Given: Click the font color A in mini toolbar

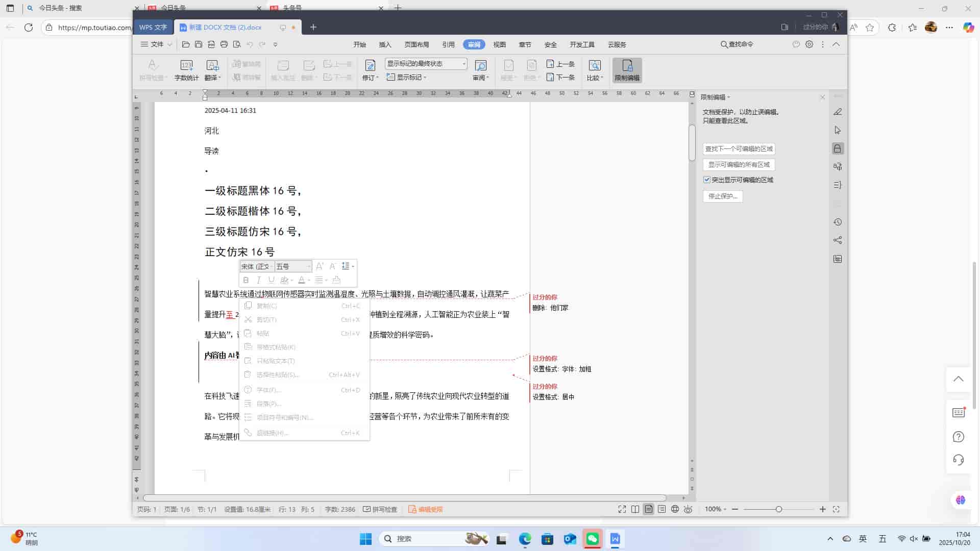Looking at the screenshot, I should 301,280.
